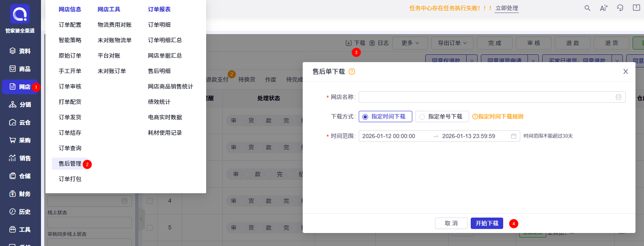Select 指定单号下载 radio option
This screenshot has width=644, height=246.
click(x=442, y=117)
